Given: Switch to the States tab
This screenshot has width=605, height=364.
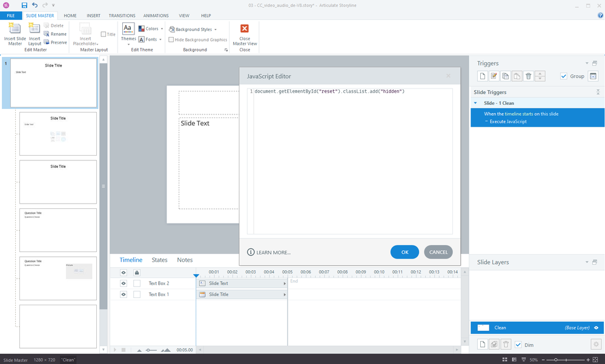Looking at the screenshot, I should click(x=159, y=260).
